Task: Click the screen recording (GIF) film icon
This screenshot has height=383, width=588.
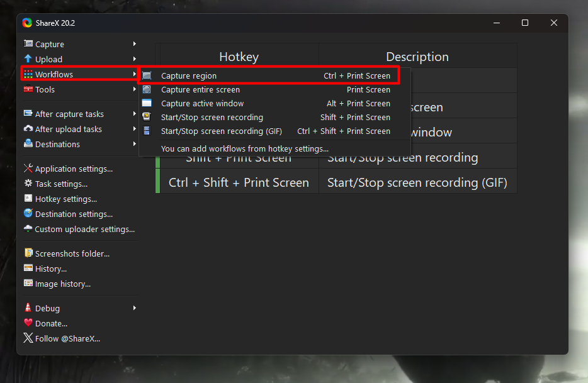Action: click(x=147, y=131)
